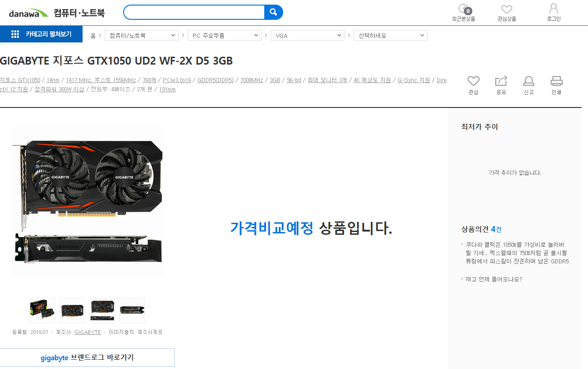
Task: Open gigabyte 브랜드로그 바로가기 button
Action: click(x=87, y=357)
